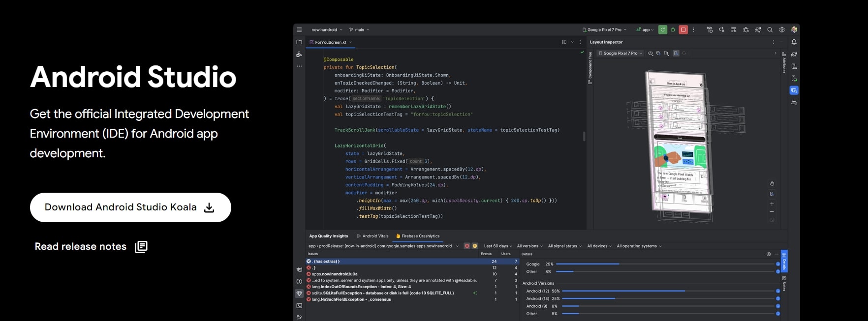868x321 pixels.
Task: Open the highlighted Layout Inspector sidebar icon
Action: (x=794, y=90)
